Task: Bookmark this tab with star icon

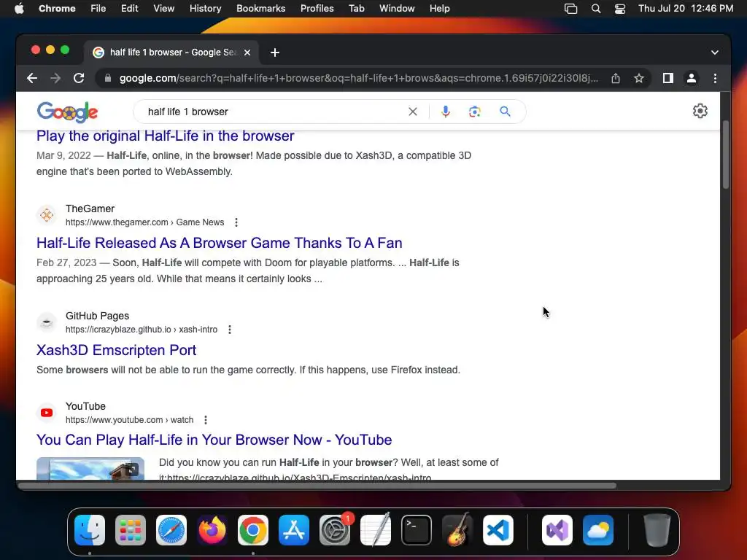Action: pos(639,78)
